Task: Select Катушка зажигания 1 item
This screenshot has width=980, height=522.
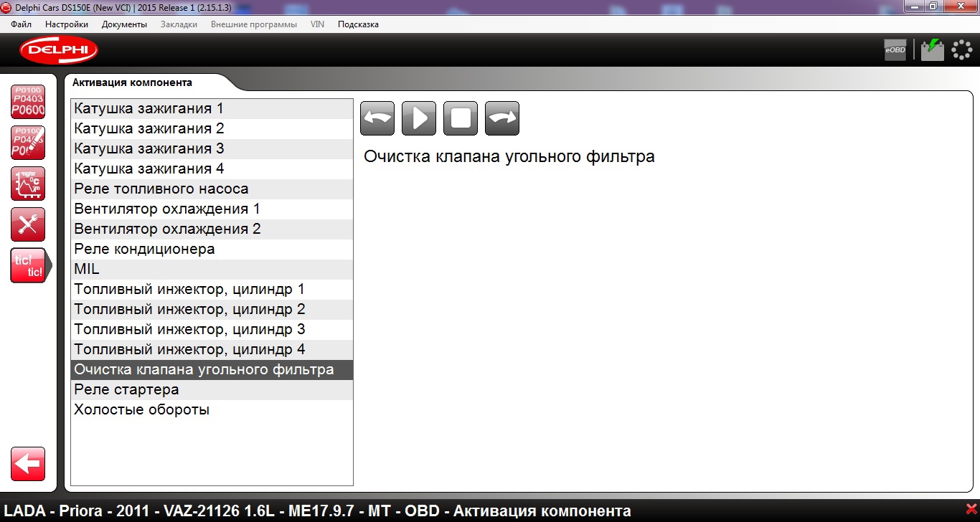Action: pyautogui.click(x=149, y=109)
